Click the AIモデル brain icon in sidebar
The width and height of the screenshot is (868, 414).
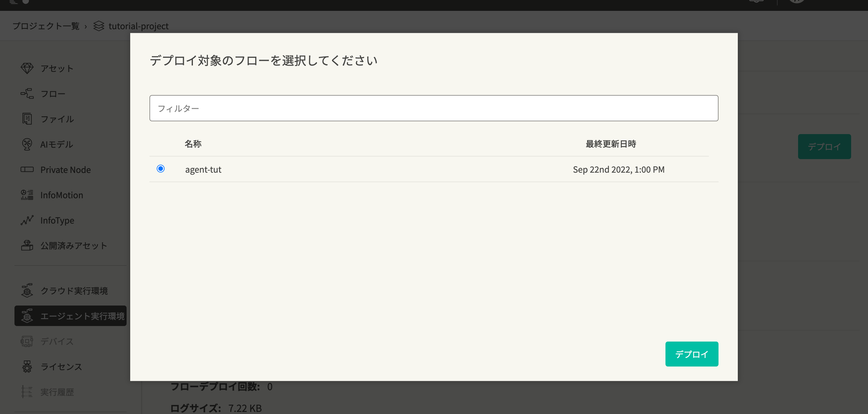pos(27,144)
